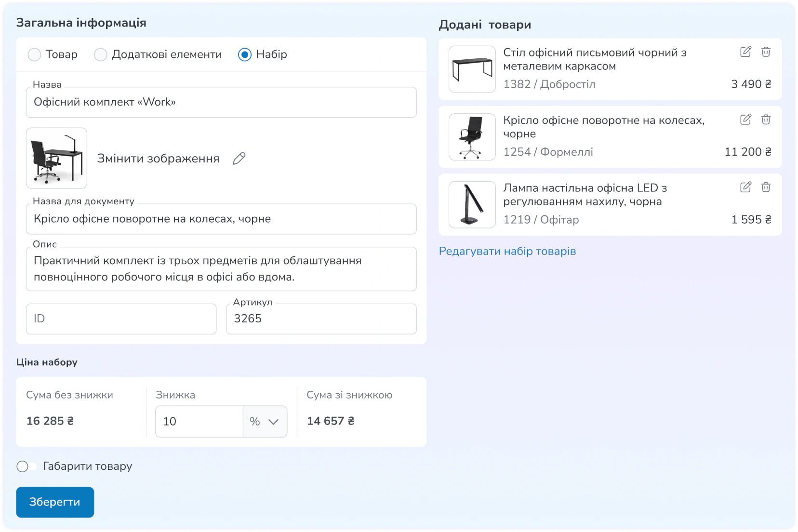Image resolution: width=798 pixels, height=532 pixels.
Task: Click the lamp price '1 595 ₴'
Action: [751, 220]
